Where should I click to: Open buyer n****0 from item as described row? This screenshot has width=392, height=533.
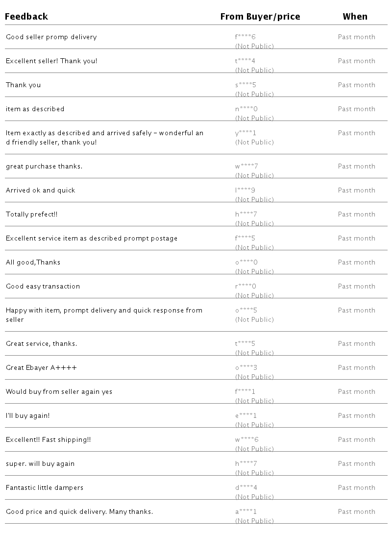[246, 109]
